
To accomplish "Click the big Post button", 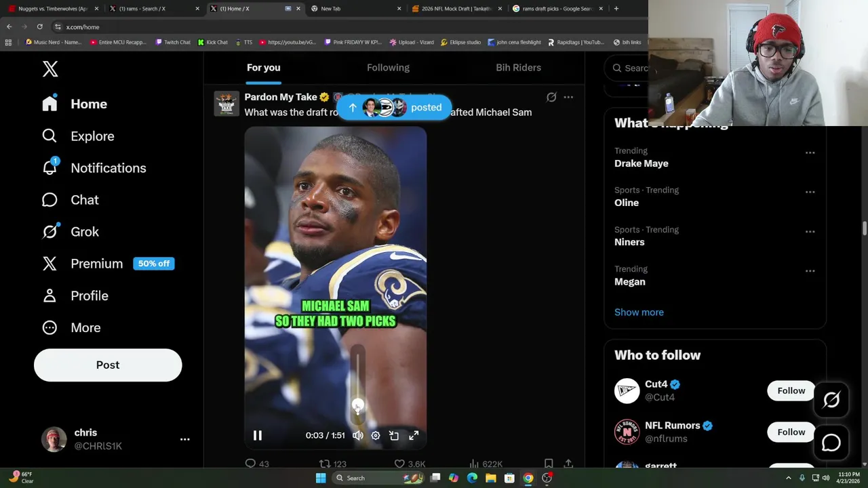I will (x=108, y=365).
